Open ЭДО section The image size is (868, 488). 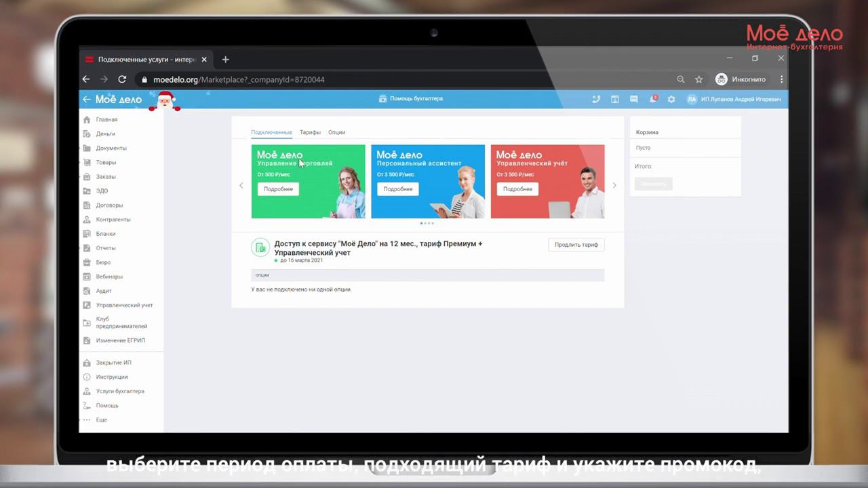102,190
